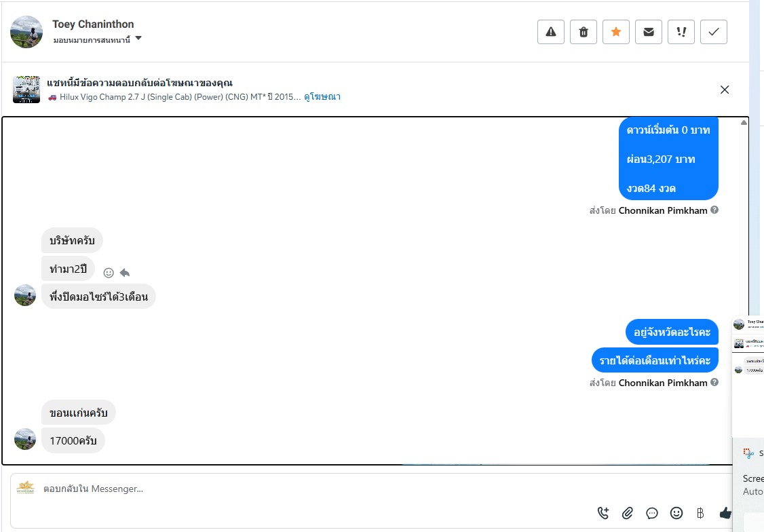Reply to the ทำมา2ปี message
This screenshot has height=532, width=764.
coord(125,273)
